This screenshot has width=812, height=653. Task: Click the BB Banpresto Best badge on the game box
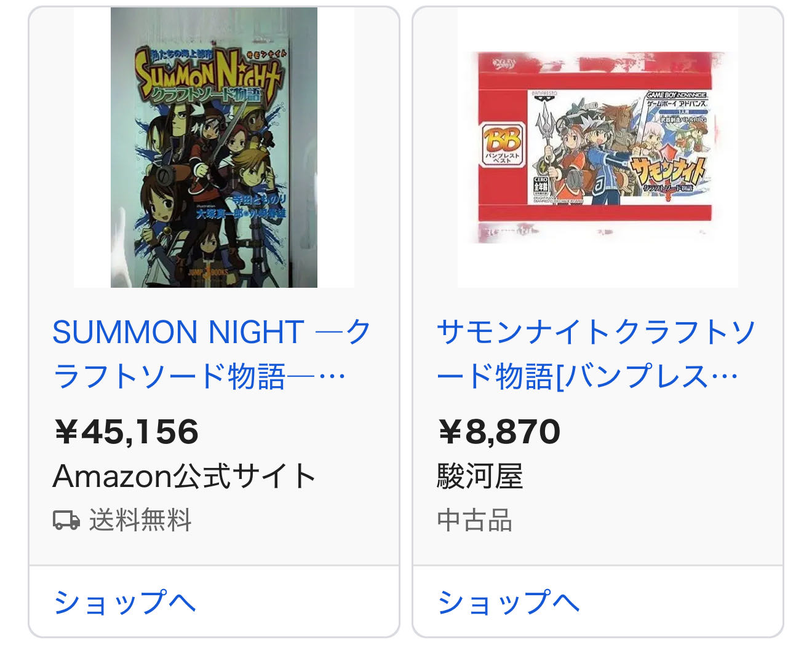[503, 143]
